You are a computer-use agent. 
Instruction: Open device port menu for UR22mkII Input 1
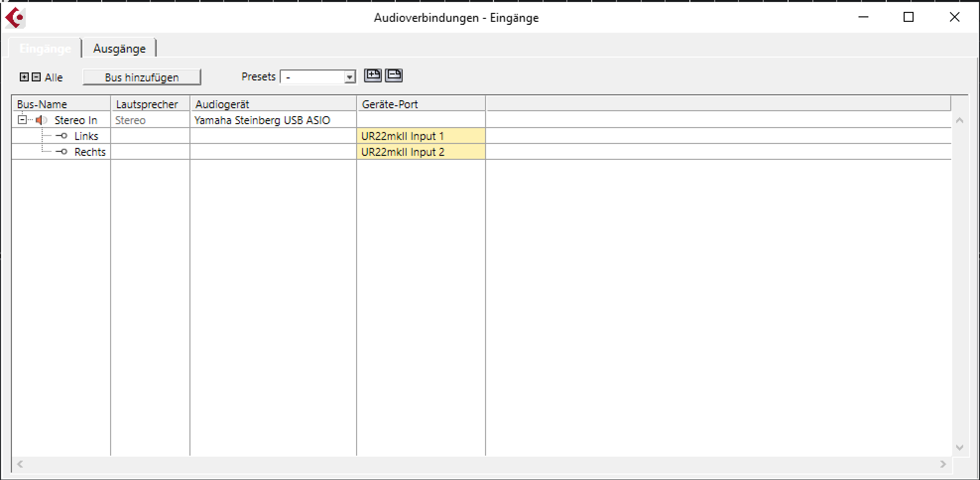click(420, 136)
